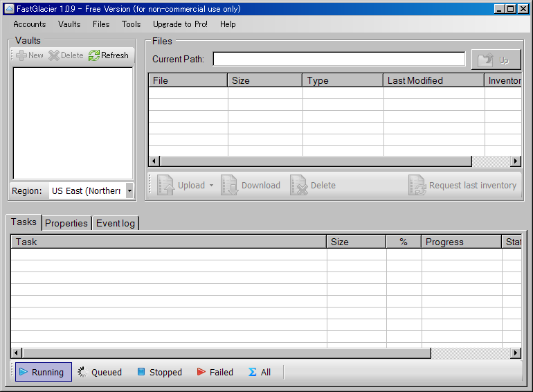Switch to the Properties tab

[66, 223]
